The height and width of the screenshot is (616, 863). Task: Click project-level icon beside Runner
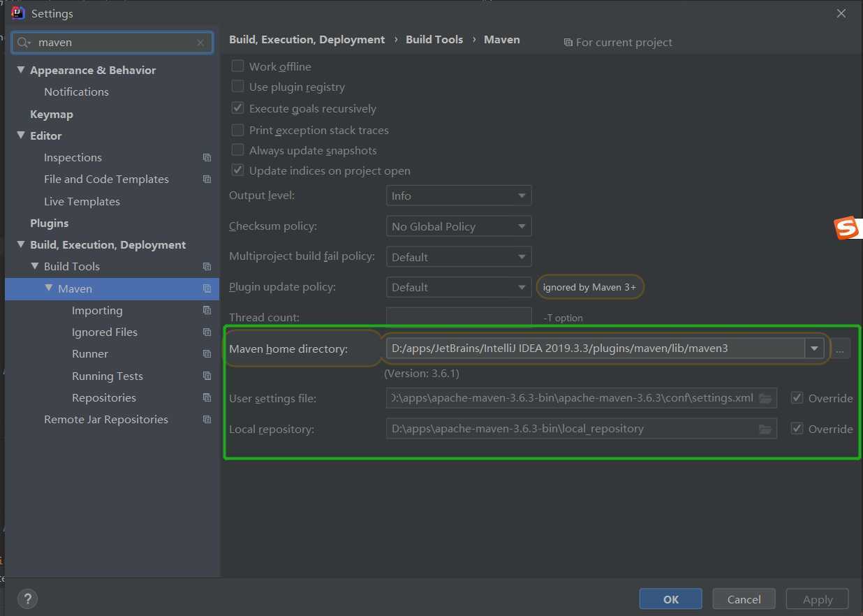(207, 354)
